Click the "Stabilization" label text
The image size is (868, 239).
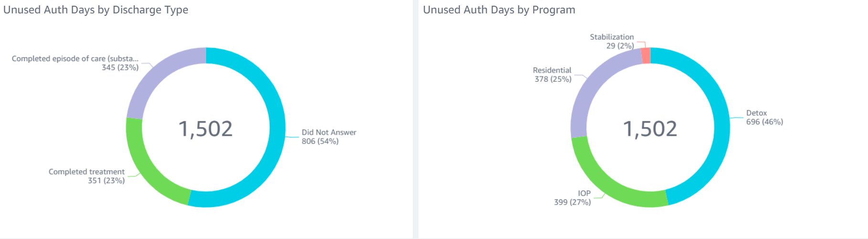pyautogui.click(x=612, y=37)
